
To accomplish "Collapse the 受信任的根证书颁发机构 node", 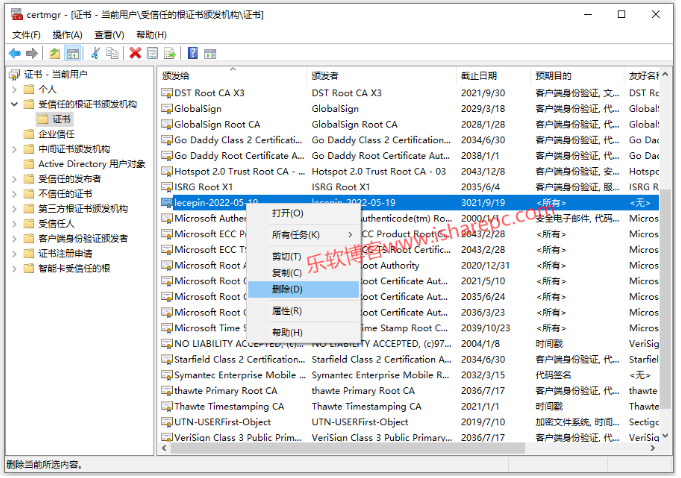I will tap(14, 104).
